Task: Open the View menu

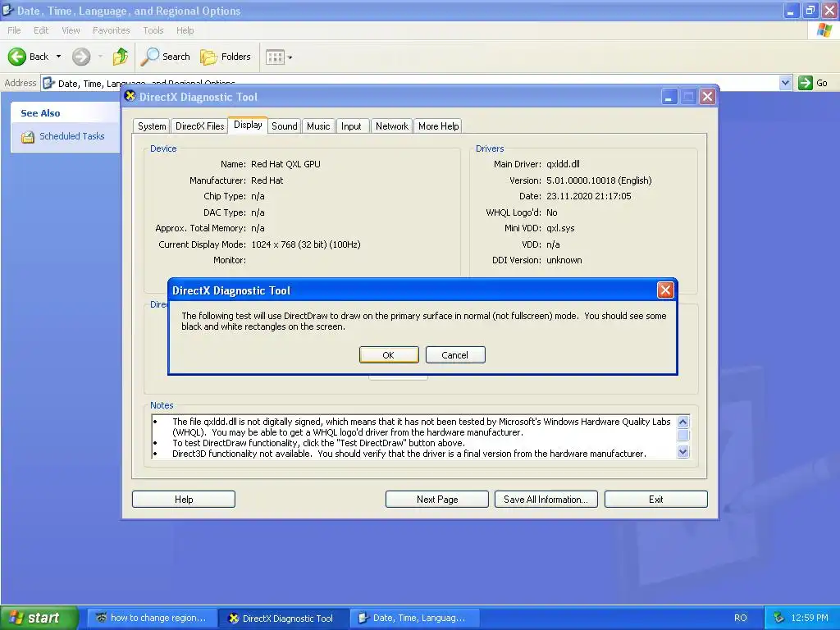Action: (71, 30)
